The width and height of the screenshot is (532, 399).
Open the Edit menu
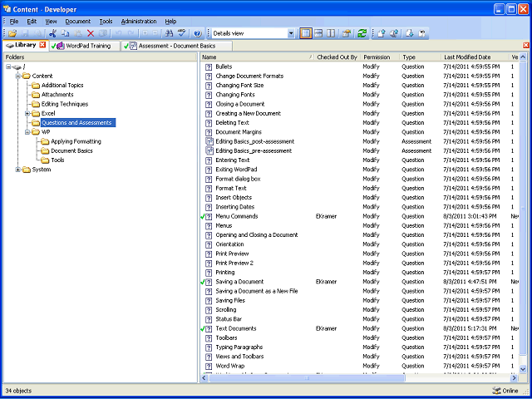pyautogui.click(x=32, y=22)
